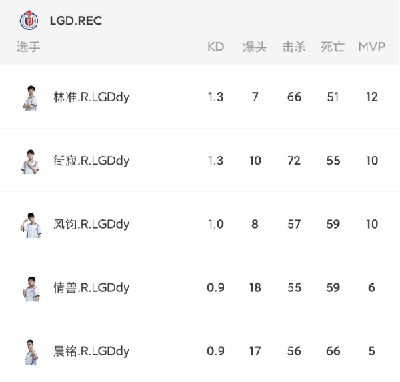Screen dimensions: 400x382
Task: Click the 选手 column header
Action: [x=28, y=47]
